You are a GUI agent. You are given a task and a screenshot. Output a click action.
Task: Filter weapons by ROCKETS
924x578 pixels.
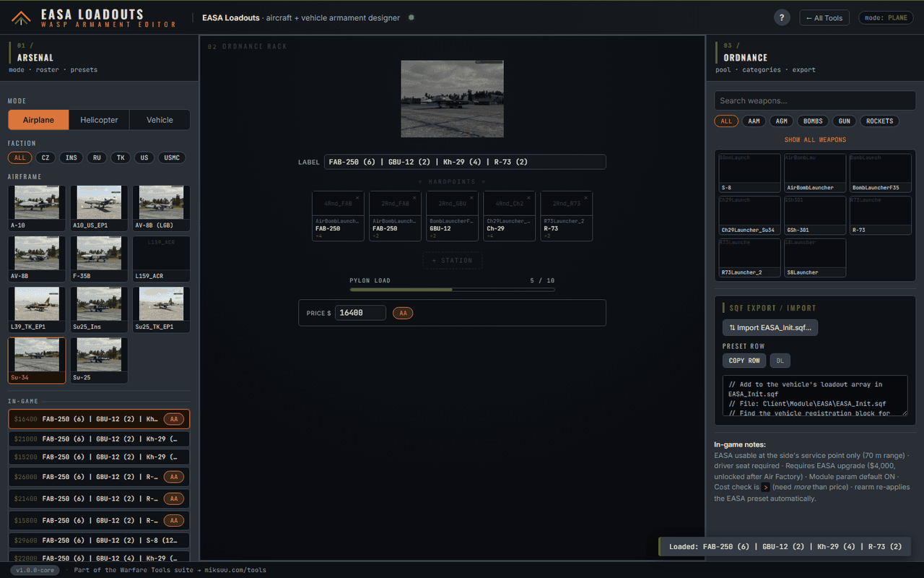880,121
